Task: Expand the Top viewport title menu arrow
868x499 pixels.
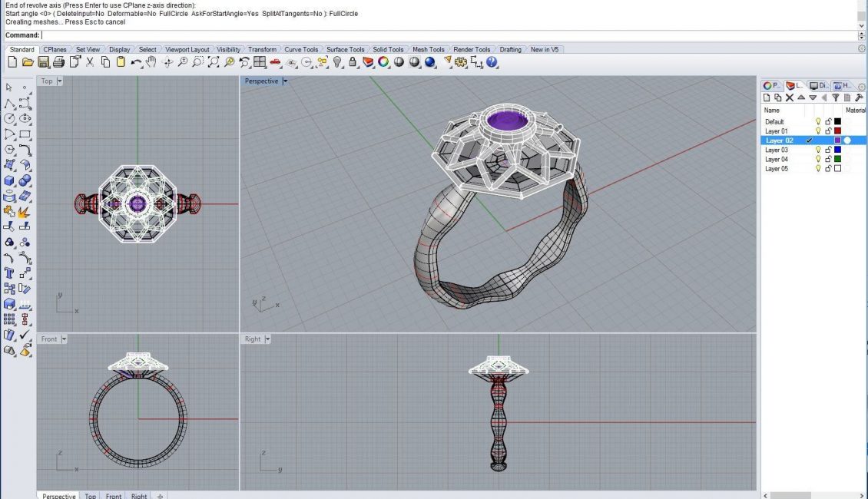Action: pos(59,81)
